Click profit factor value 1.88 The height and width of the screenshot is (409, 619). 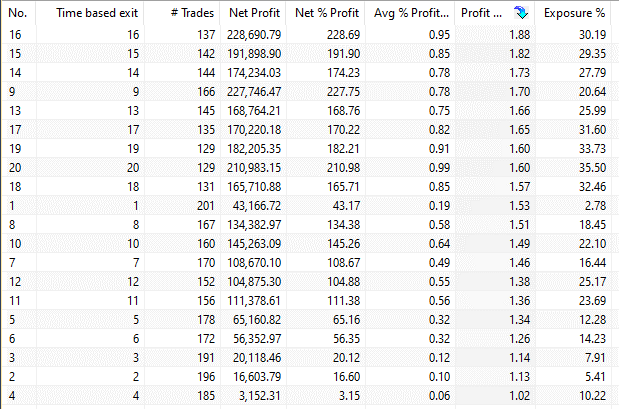[501, 34]
